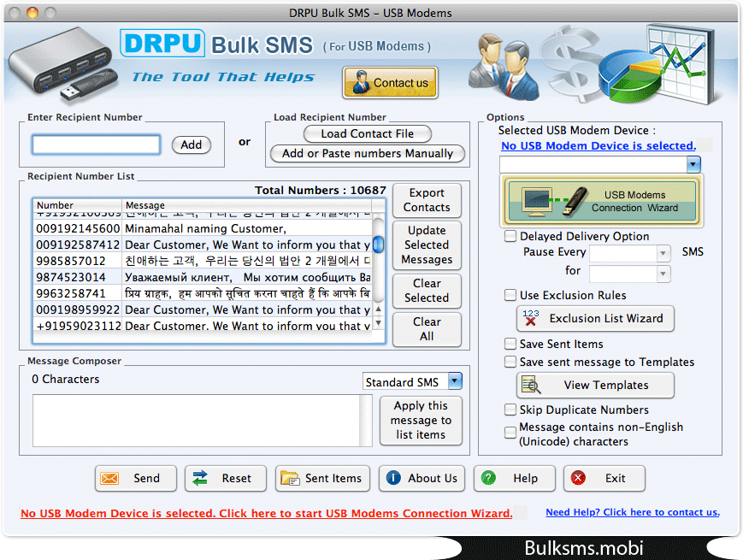Click the Exclusion List 123 icon
743x560 pixels.
531,318
